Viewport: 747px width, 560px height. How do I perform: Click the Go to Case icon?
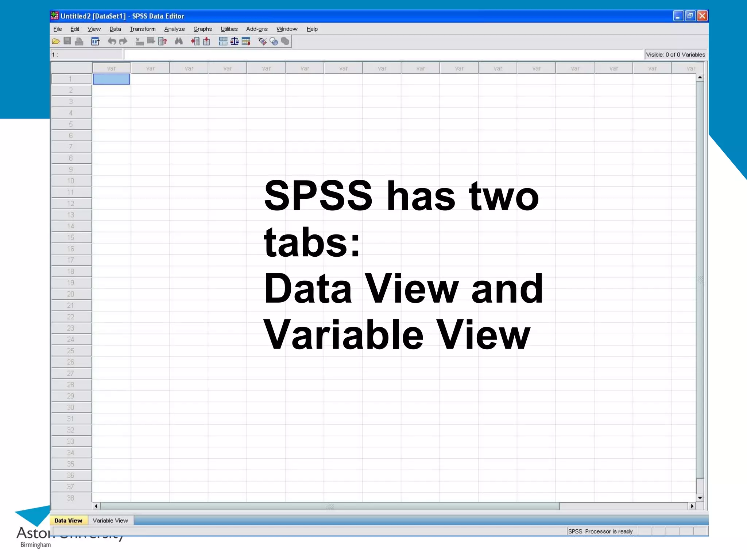(x=139, y=42)
